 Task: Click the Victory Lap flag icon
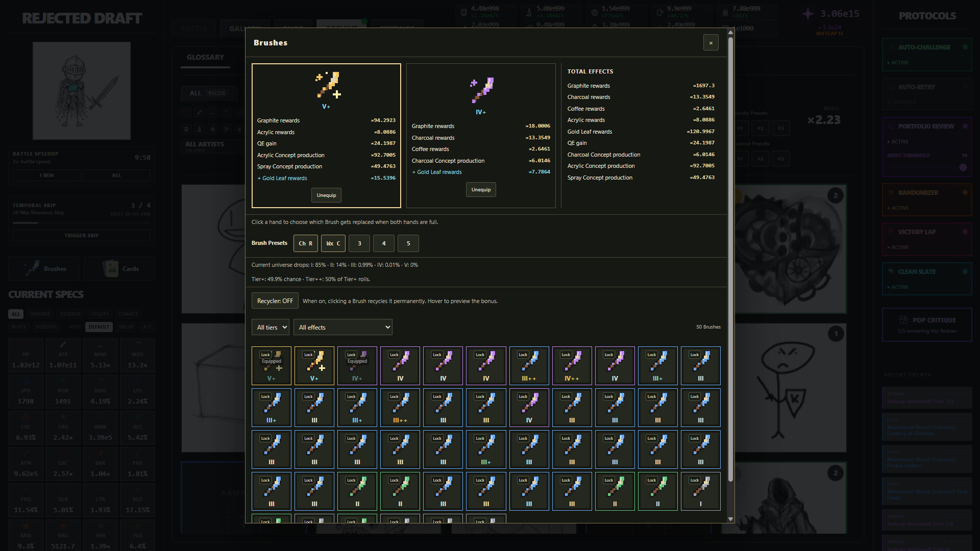point(892,232)
